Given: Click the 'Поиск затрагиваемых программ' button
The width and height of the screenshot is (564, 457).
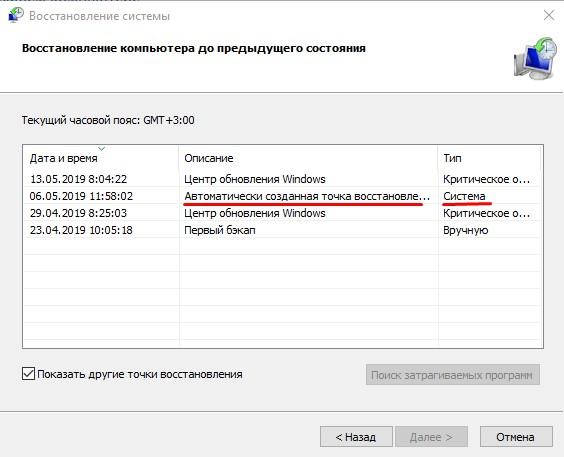Looking at the screenshot, I should (x=452, y=375).
